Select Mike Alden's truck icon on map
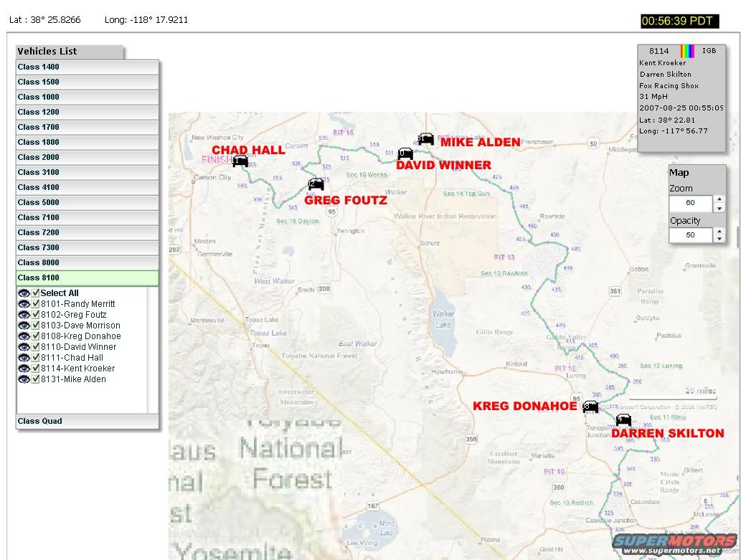 click(425, 139)
